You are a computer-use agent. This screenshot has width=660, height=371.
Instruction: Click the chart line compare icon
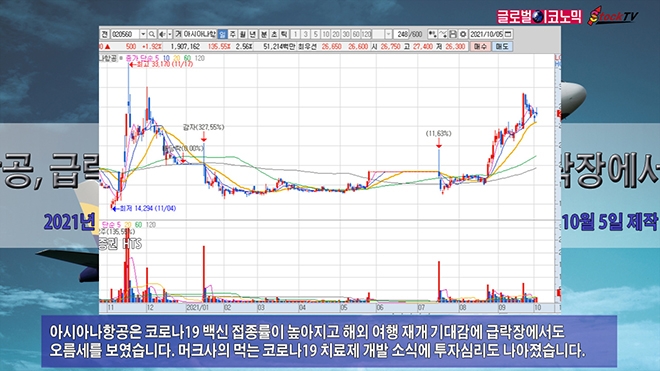click(x=443, y=34)
